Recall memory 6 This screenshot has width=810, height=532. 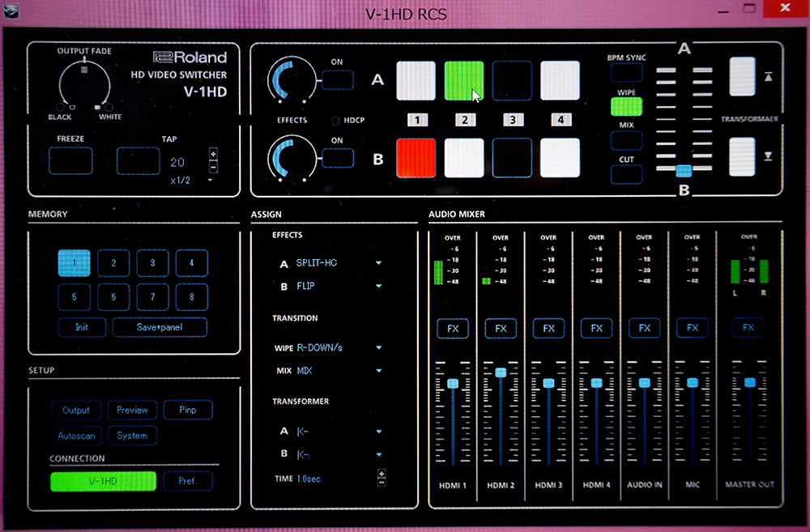(113, 297)
